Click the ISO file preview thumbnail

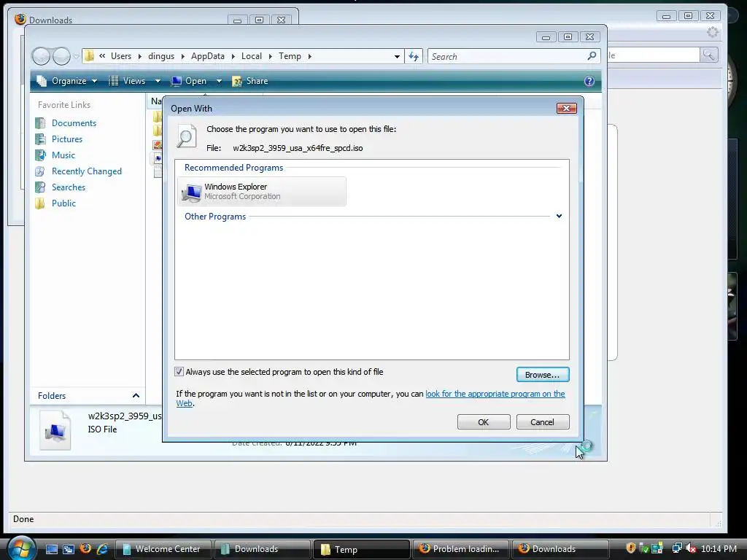click(x=55, y=430)
